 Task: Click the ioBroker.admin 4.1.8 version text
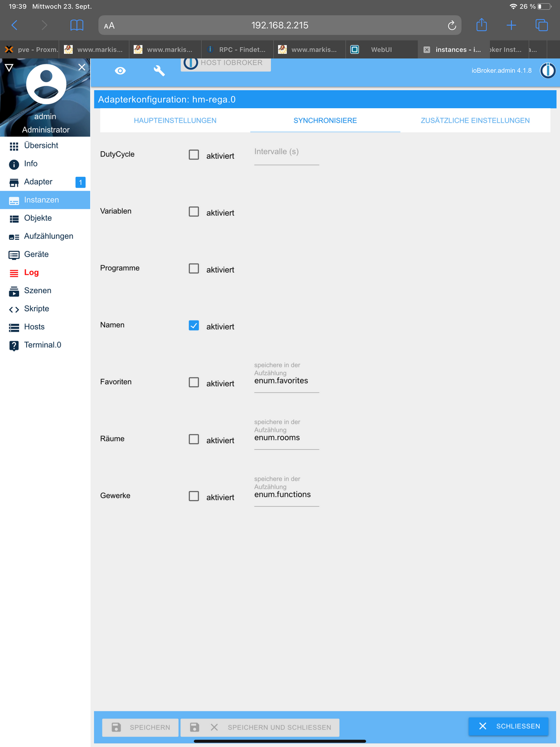[501, 70]
